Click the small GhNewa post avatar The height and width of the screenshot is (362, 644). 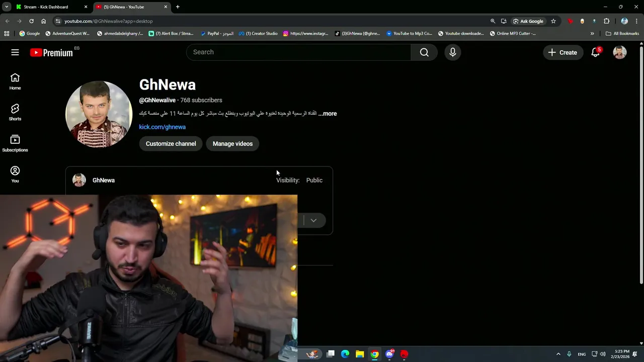point(79,180)
